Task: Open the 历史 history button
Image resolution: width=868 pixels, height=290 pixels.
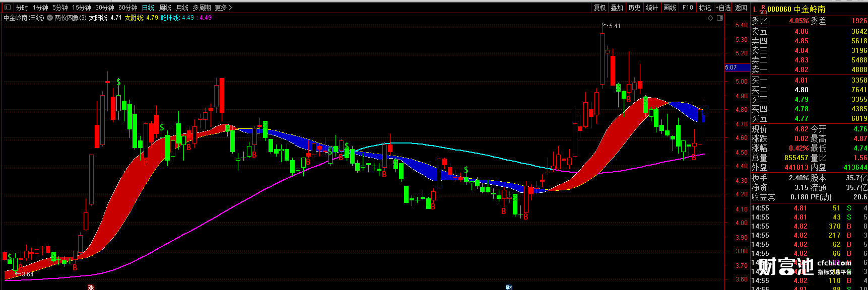Action: (x=635, y=8)
